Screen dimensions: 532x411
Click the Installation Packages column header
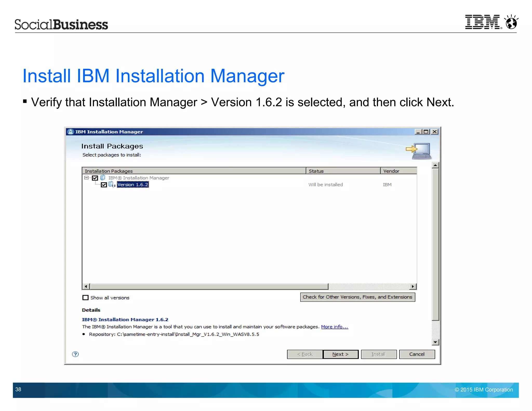tap(194, 171)
